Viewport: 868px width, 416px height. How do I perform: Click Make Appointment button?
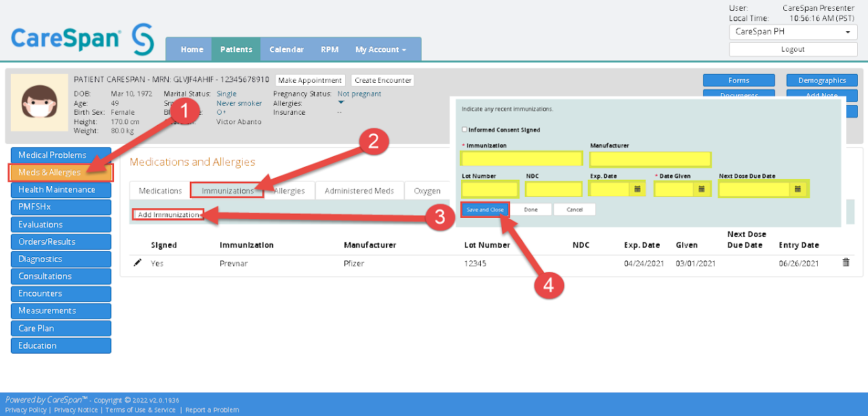coord(311,80)
